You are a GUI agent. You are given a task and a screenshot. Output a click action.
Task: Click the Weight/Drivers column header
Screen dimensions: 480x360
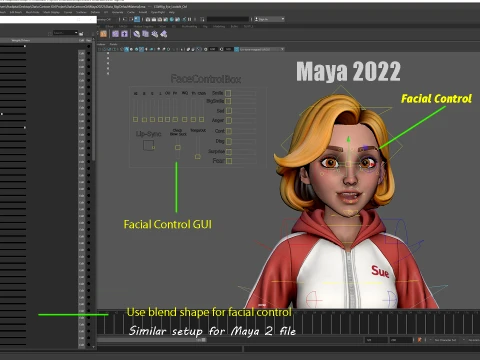pyautogui.click(x=21, y=40)
